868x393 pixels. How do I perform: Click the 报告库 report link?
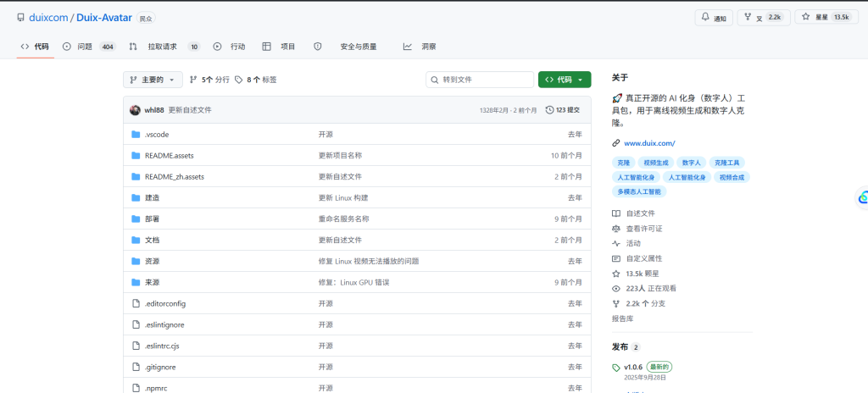point(623,318)
